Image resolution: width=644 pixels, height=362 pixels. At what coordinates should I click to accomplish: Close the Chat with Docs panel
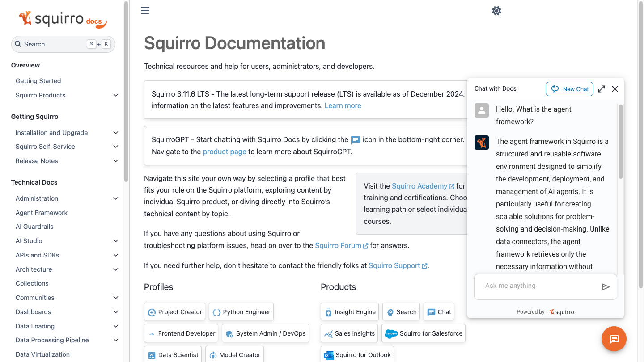click(x=615, y=89)
